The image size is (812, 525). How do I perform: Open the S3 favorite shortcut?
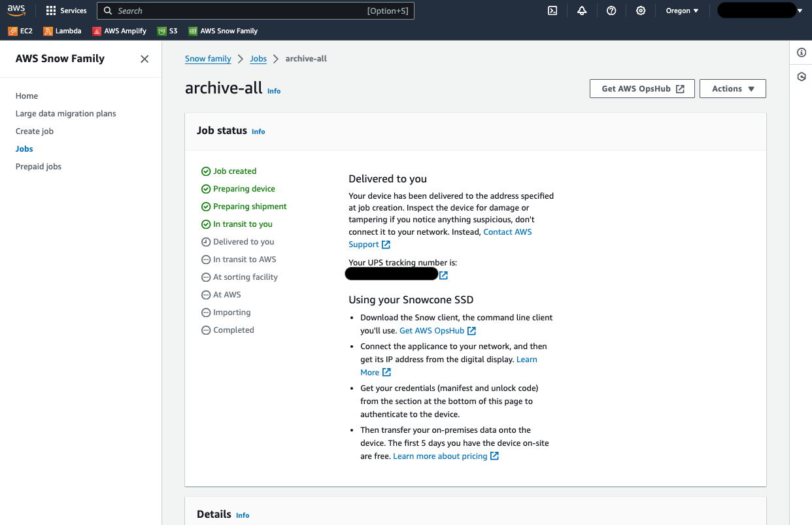pos(167,31)
